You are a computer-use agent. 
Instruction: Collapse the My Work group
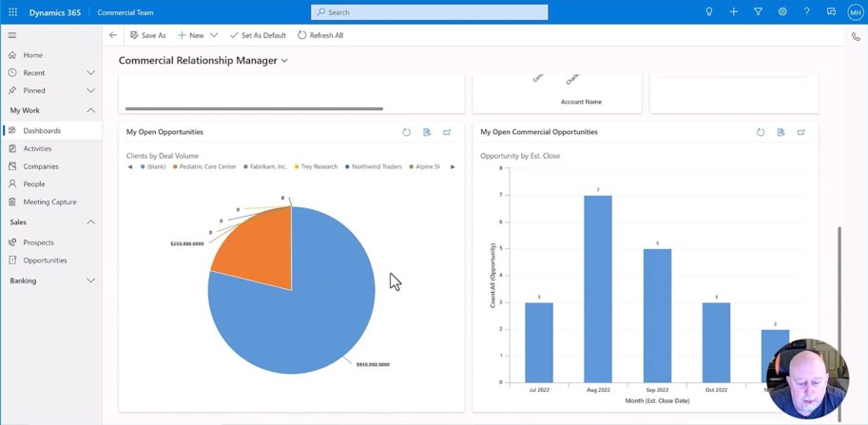pyautogui.click(x=90, y=110)
